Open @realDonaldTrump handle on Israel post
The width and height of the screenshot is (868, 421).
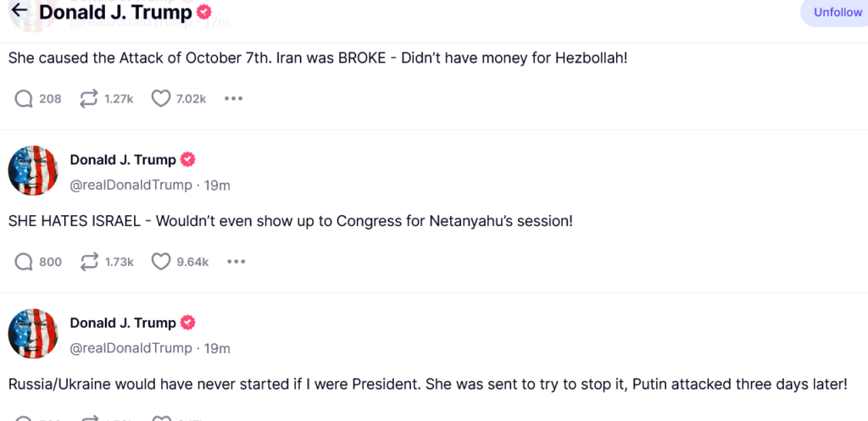tap(131, 185)
